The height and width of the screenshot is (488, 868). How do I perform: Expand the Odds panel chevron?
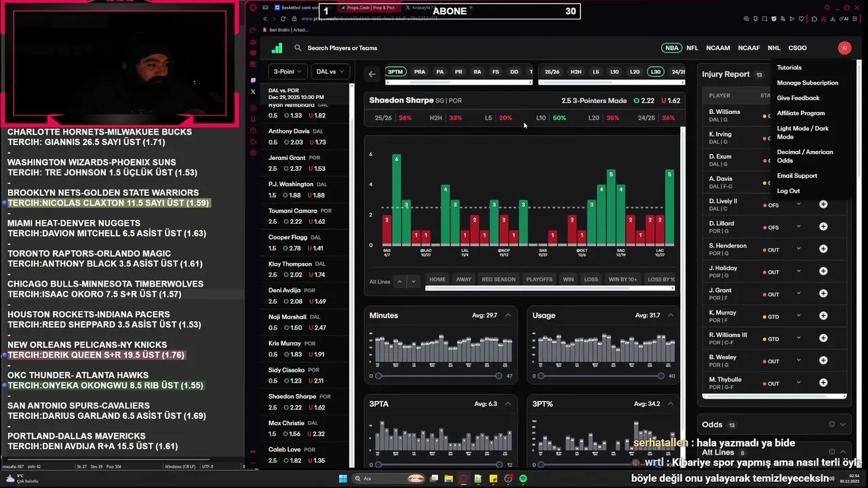pyautogui.click(x=843, y=424)
